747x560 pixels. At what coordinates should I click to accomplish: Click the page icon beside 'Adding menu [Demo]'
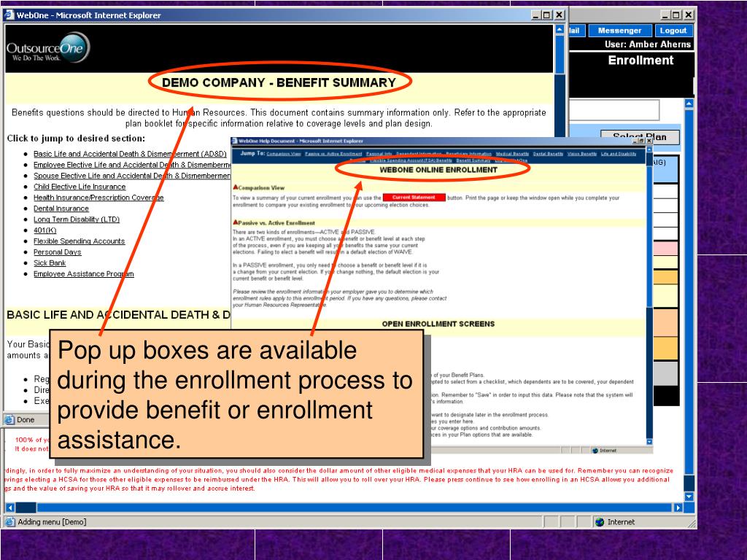(10, 522)
